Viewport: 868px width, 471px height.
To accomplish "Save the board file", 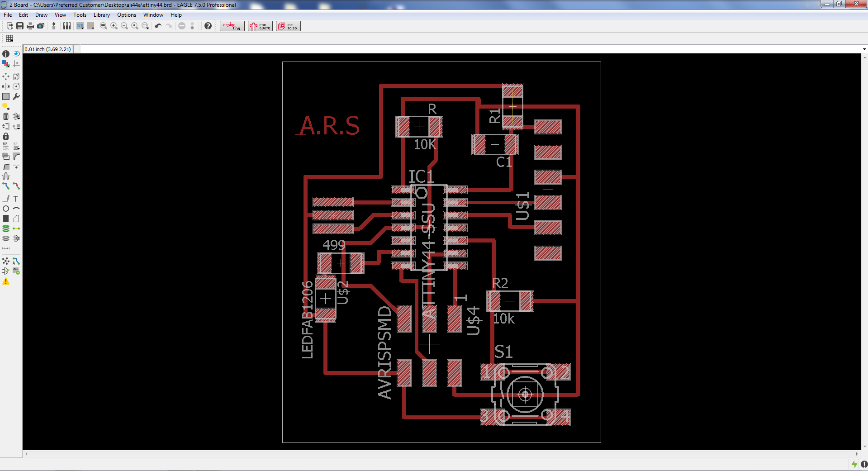I will point(20,26).
